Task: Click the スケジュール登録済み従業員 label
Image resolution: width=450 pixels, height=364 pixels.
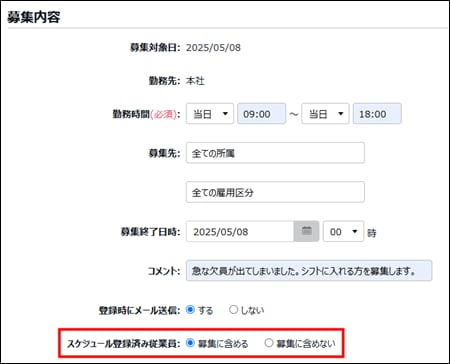Action: [123, 343]
